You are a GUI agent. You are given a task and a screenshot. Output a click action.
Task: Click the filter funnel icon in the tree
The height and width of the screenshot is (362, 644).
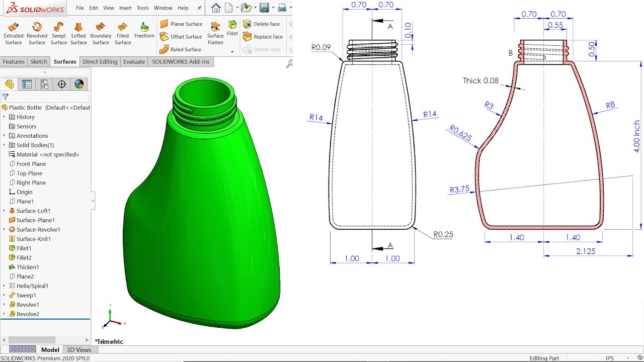(6, 97)
